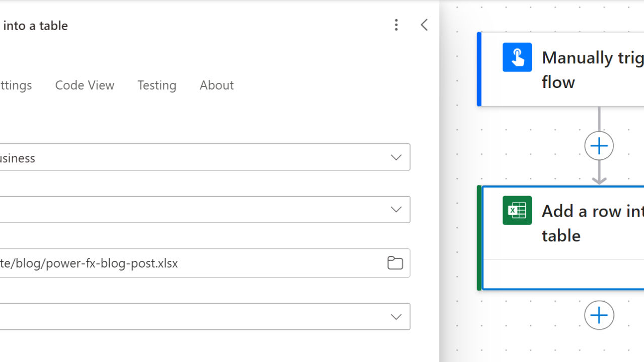Open the folder file picker icon
This screenshot has width=644, height=362.
coord(395,263)
